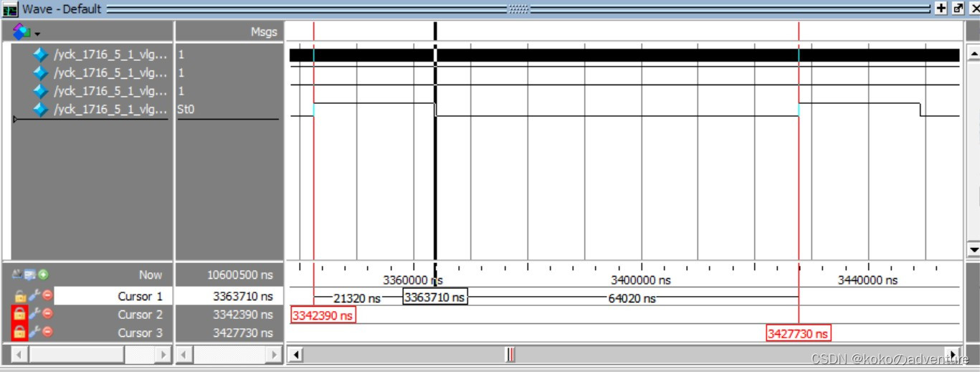The image size is (980, 372).
Task: Toggle the red lock for Cursor 2
Action: [x=19, y=314]
